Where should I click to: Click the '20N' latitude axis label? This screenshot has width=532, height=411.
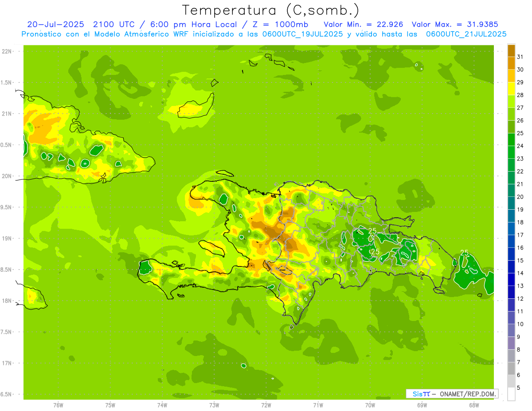[7, 176]
